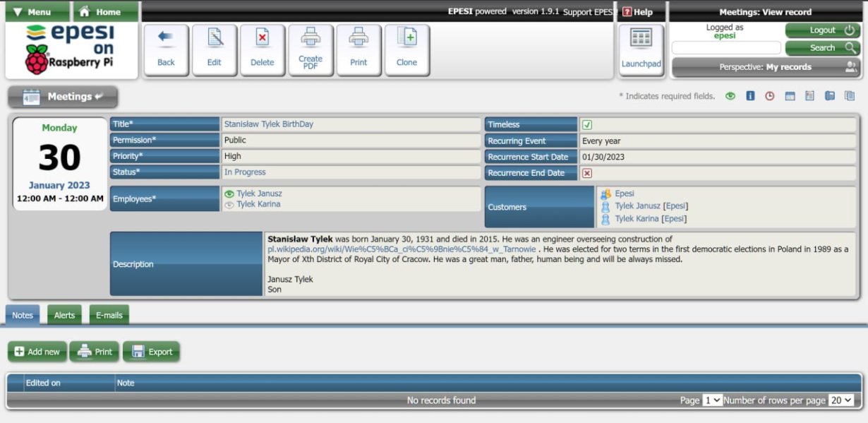Click the red clock history icon

[x=770, y=96]
